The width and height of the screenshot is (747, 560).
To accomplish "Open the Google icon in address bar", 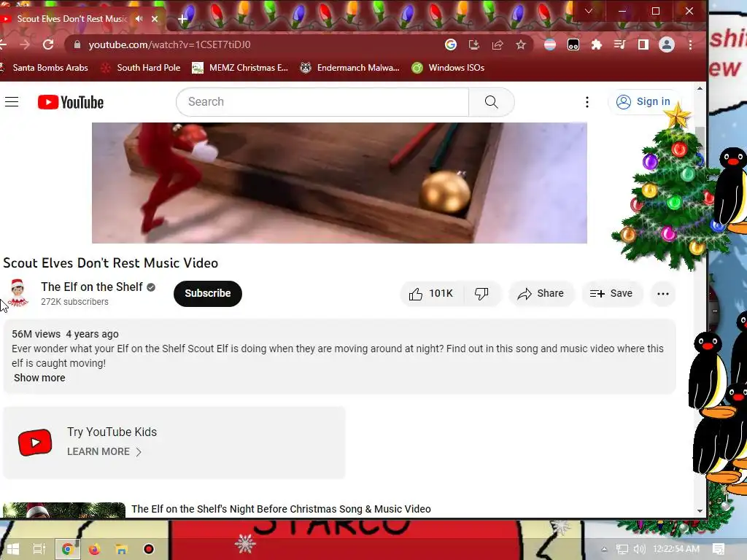I will coord(451,44).
